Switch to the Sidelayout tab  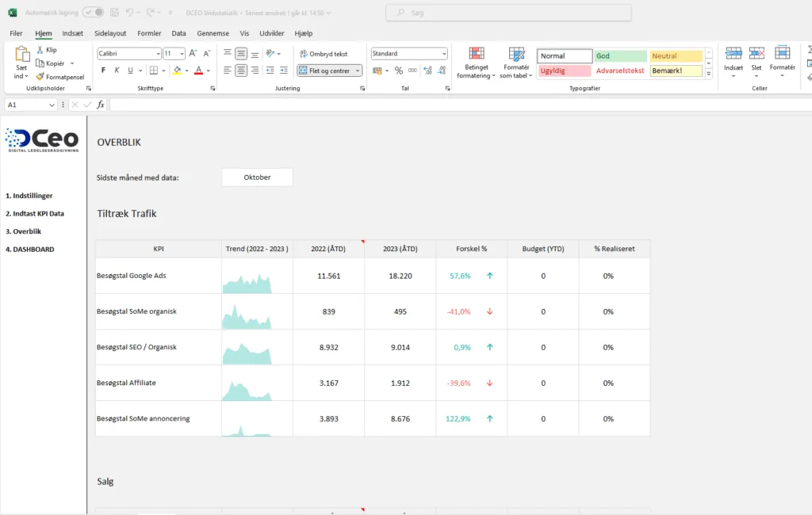click(110, 33)
